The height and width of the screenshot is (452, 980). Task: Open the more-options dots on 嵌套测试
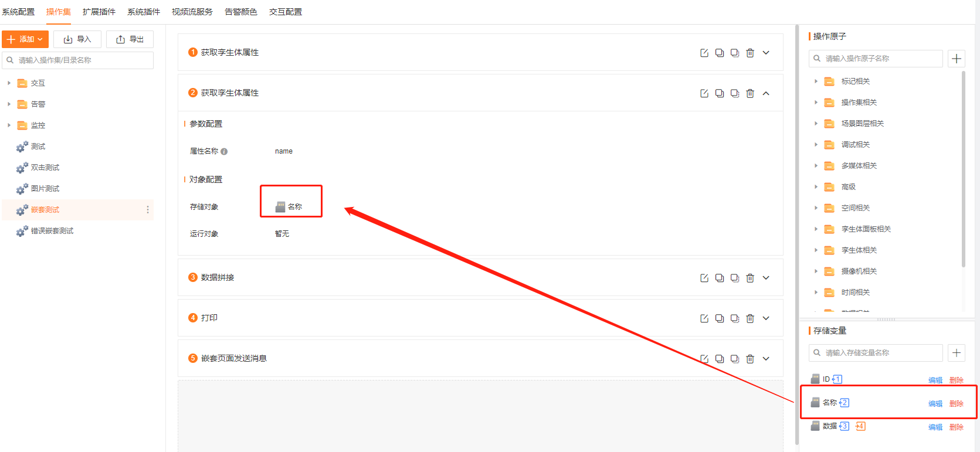click(148, 210)
